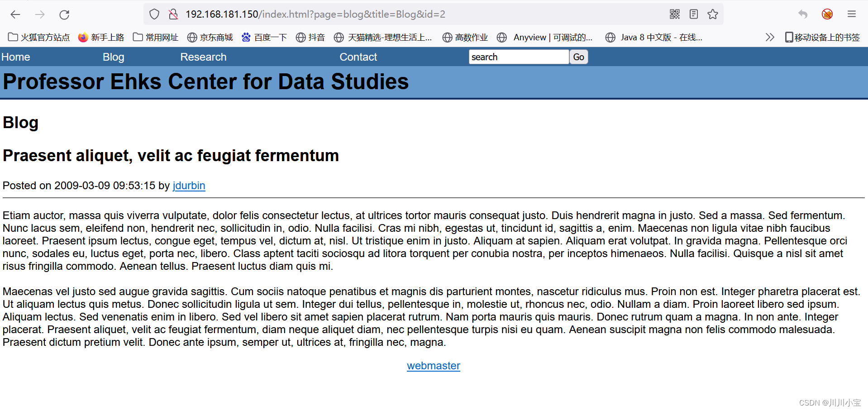This screenshot has height=411, width=868.
Task: Open the Research nav item
Action: click(x=203, y=57)
